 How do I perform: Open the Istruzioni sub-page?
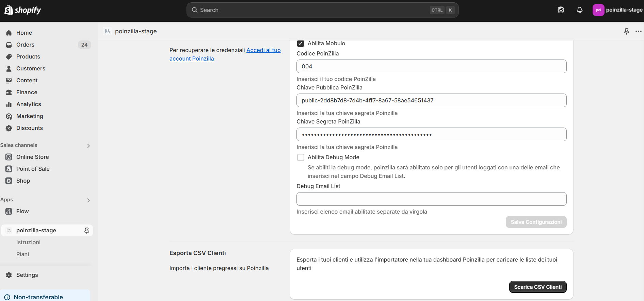[x=28, y=242]
